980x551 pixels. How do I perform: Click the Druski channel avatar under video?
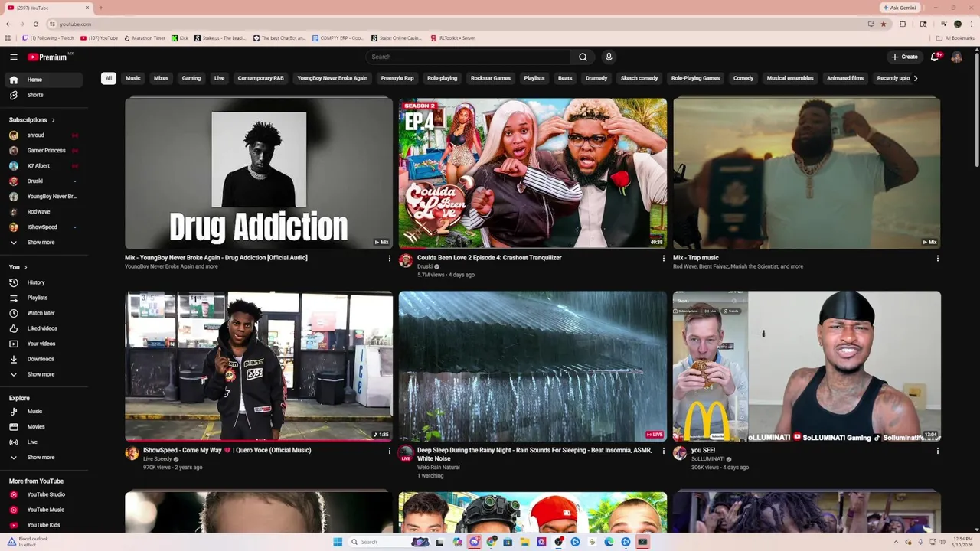(x=406, y=260)
